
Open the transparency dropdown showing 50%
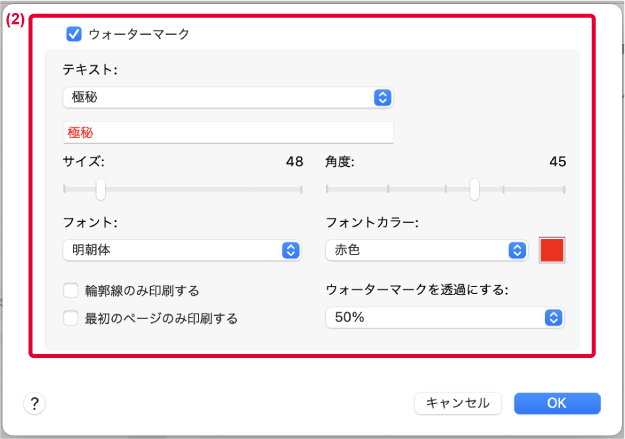445,318
